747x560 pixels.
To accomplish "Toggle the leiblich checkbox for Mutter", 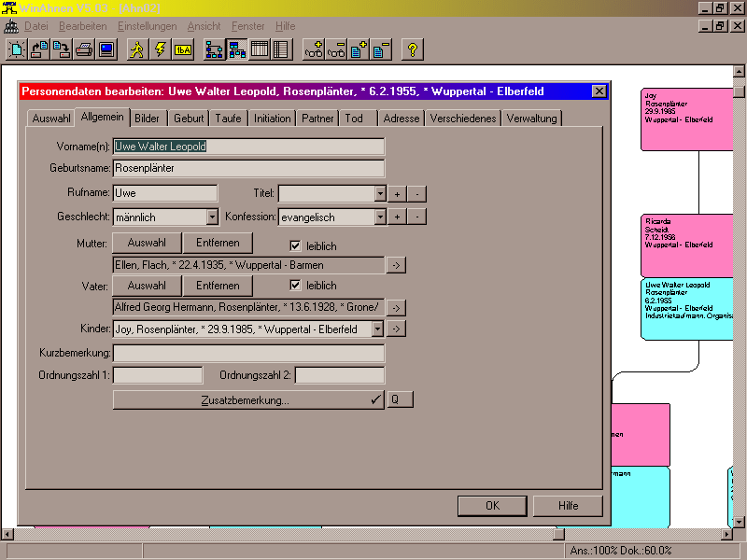I will click(296, 245).
